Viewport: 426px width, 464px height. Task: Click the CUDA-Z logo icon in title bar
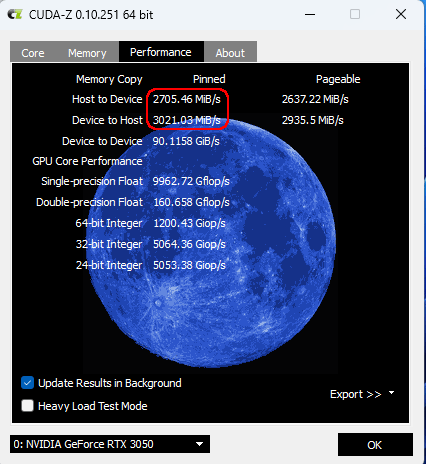[15, 15]
